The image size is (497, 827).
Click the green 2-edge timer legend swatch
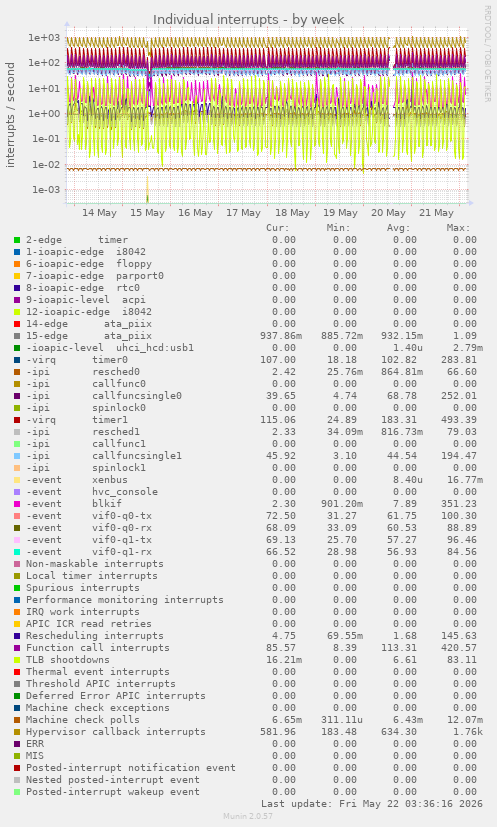(17, 240)
